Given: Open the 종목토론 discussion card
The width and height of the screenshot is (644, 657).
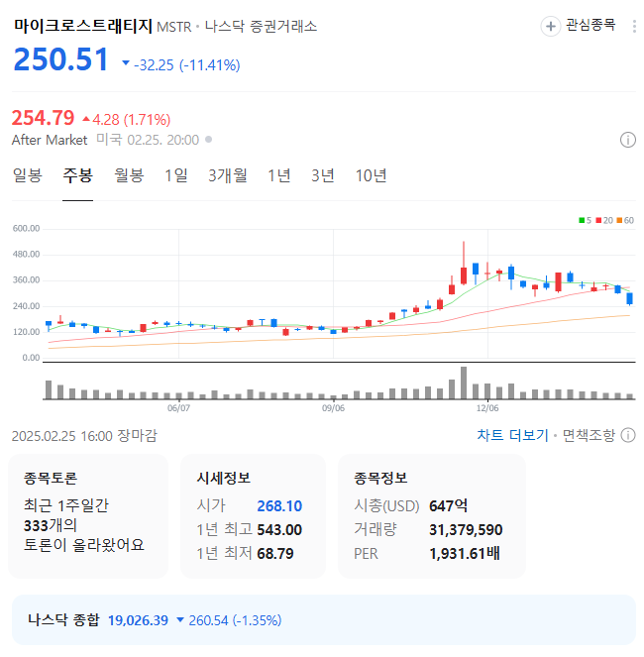Looking at the screenshot, I should pos(88,516).
